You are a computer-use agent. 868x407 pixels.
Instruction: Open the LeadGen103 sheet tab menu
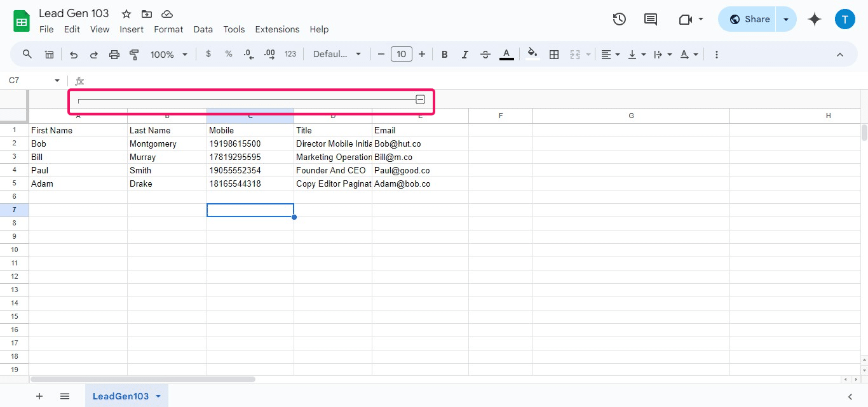click(156, 396)
